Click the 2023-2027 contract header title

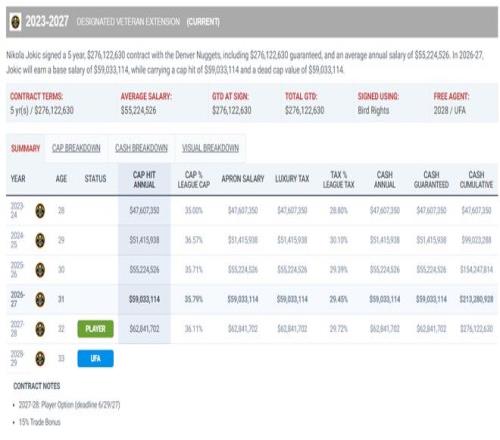47,22
